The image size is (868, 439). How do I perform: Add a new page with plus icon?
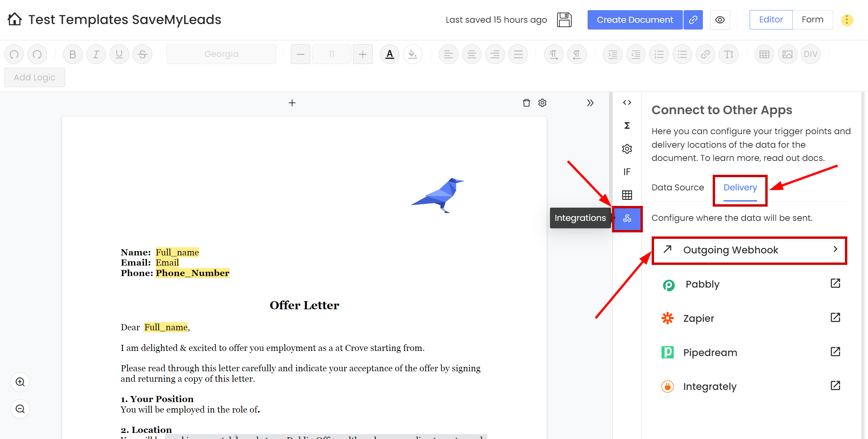click(292, 103)
